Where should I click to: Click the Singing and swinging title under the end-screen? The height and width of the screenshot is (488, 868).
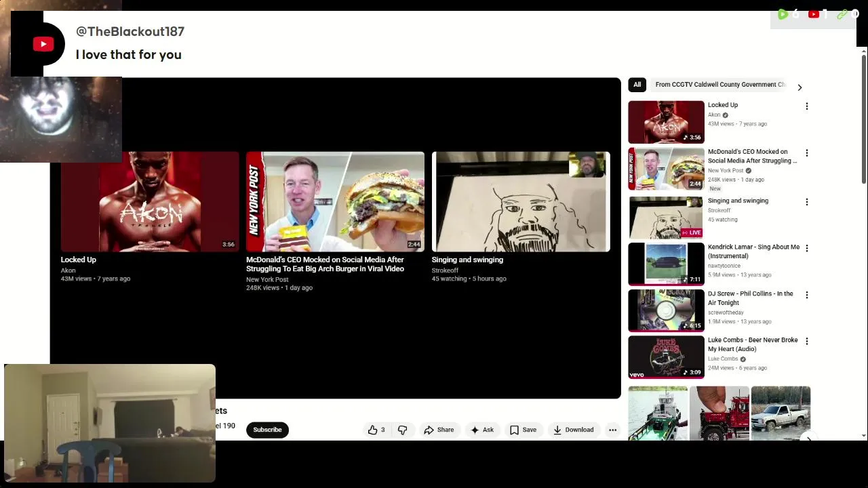pos(467,260)
